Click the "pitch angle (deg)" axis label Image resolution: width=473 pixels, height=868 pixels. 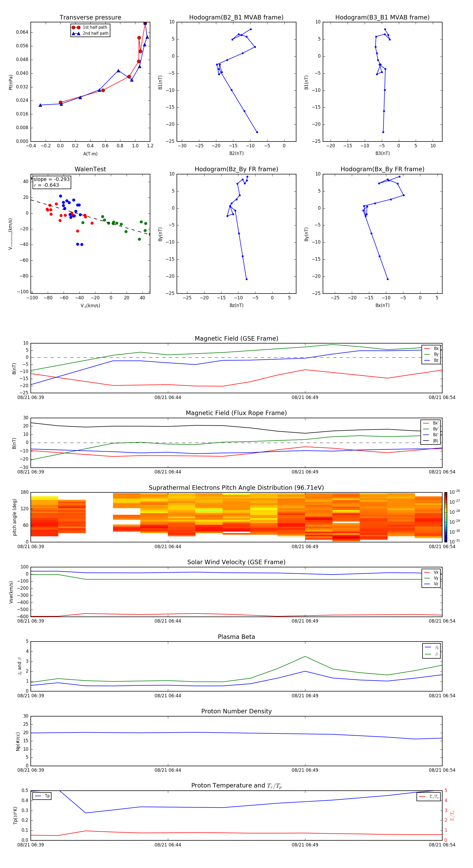point(14,517)
